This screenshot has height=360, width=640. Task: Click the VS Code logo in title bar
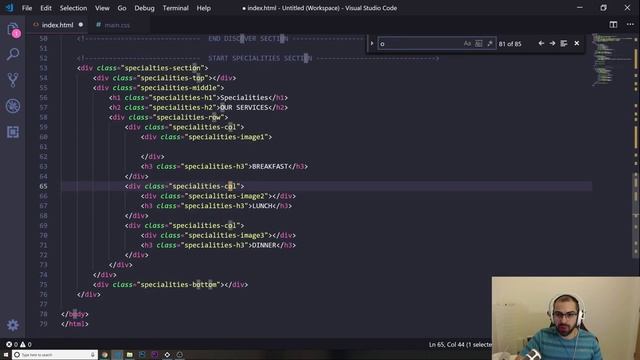tap(9, 7)
